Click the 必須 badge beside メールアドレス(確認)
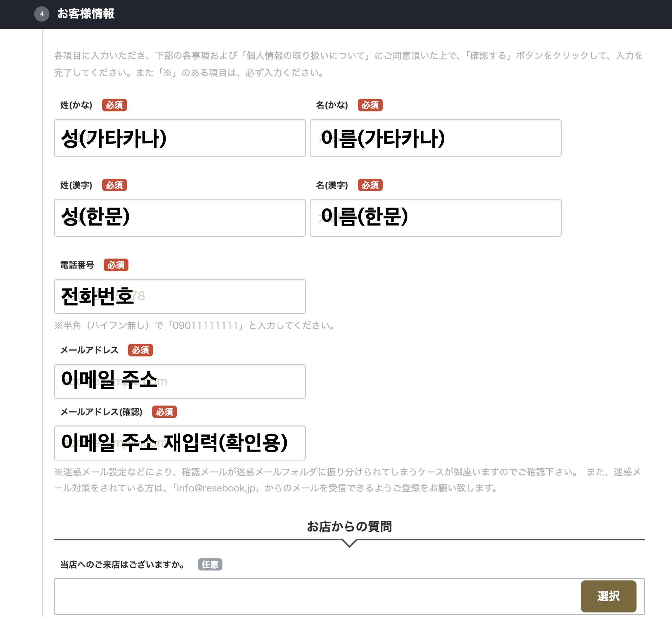Image resolution: width=672 pixels, height=617 pixels. tap(164, 412)
